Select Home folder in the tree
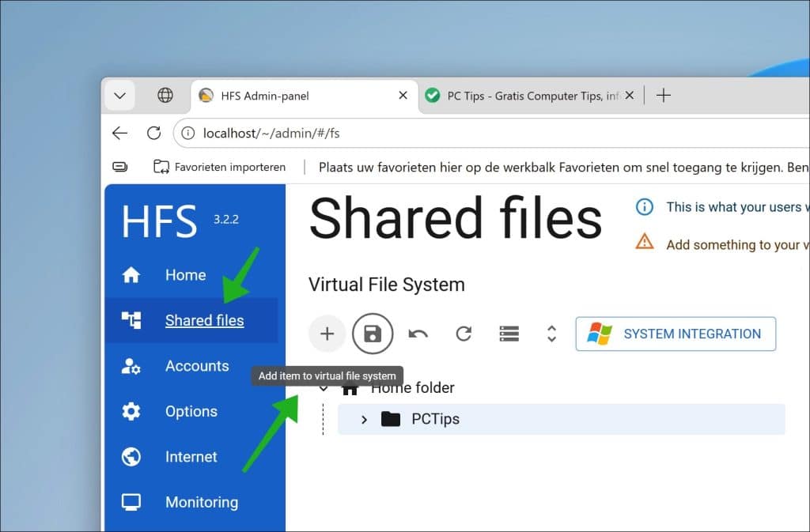 point(413,388)
